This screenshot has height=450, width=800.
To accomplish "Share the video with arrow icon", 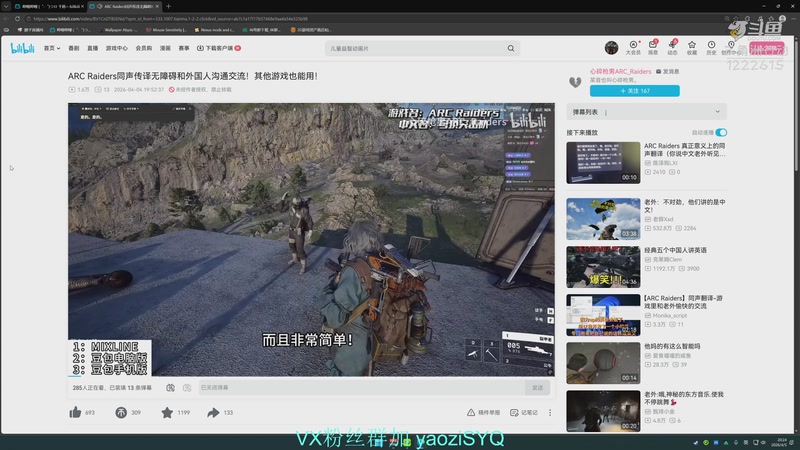I will (213, 412).
